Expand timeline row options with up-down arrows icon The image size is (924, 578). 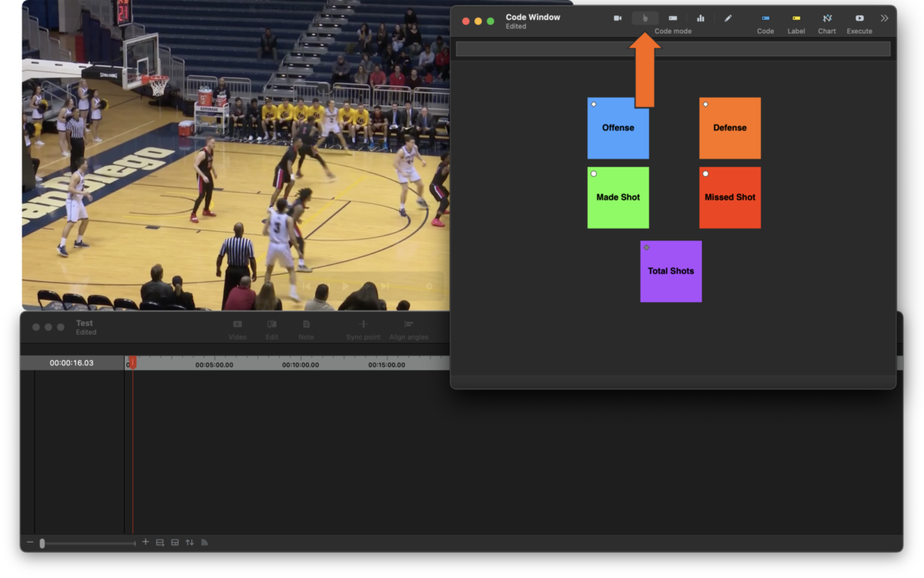[x=189, y=542]
